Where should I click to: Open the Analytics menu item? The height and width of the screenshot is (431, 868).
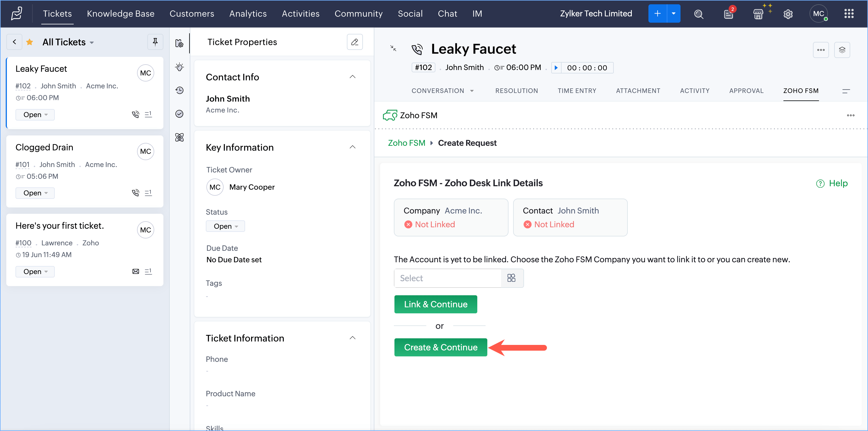point(248,14)
